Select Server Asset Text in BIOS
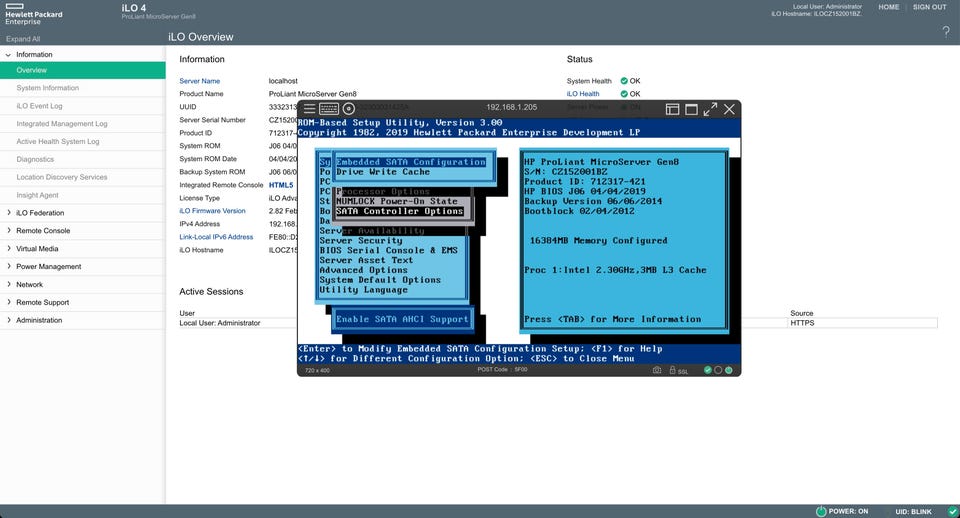This screenshot has width=960, height=518. tap(366, 260)
